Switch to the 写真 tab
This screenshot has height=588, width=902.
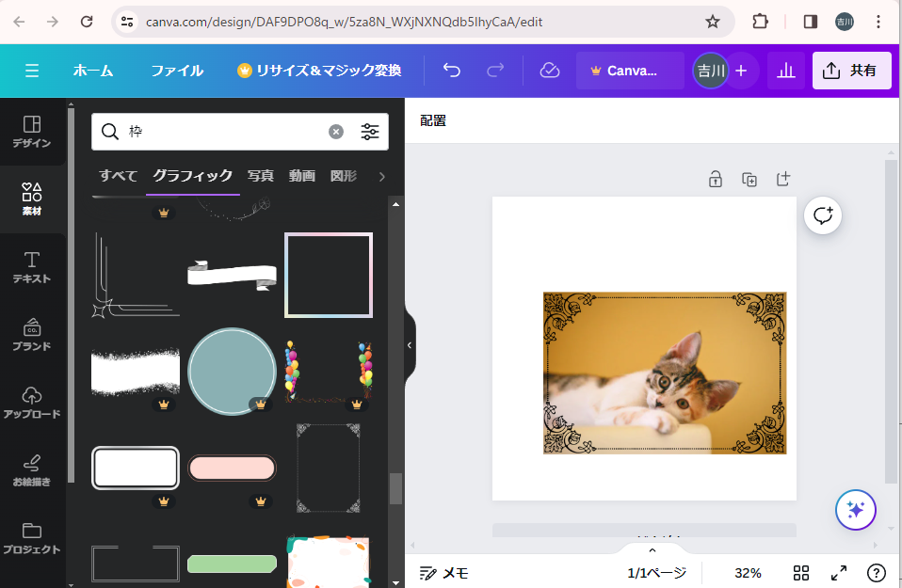tap(261, 176)
